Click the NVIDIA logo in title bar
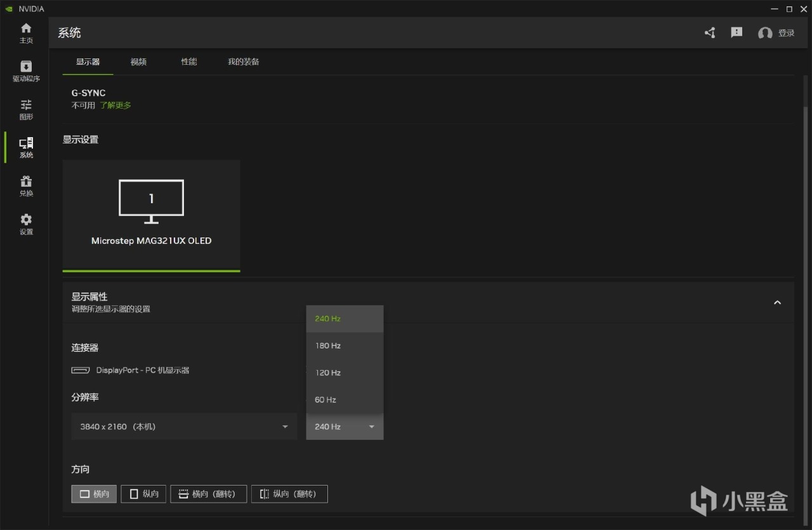This screenshot has height=530, width=812. 8,9
